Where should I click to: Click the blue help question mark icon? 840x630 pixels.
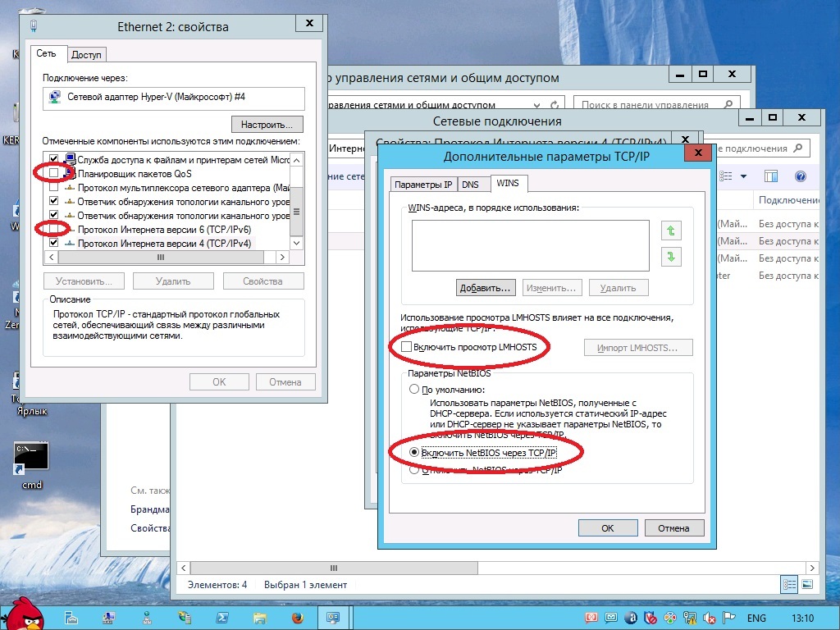[x=800, y=176]
